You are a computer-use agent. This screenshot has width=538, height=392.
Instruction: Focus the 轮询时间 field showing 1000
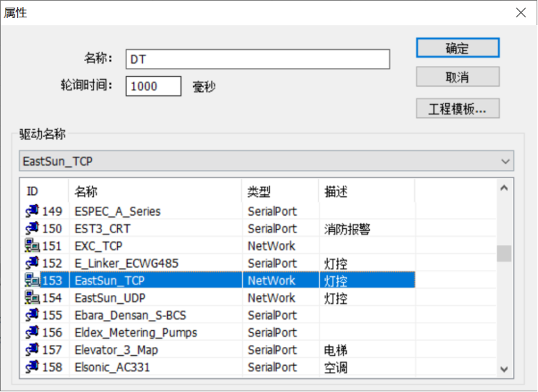tap(153, 86)
